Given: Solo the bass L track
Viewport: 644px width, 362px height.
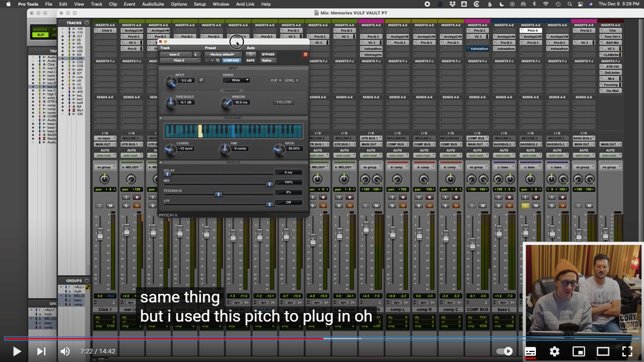Looking at the screenshot, I should pos(499,205).
